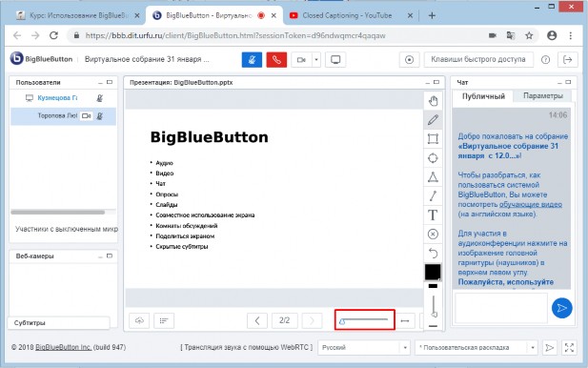Adjust the presentation zoom slider
Screen dimensions: 588x368
[364, 320]
